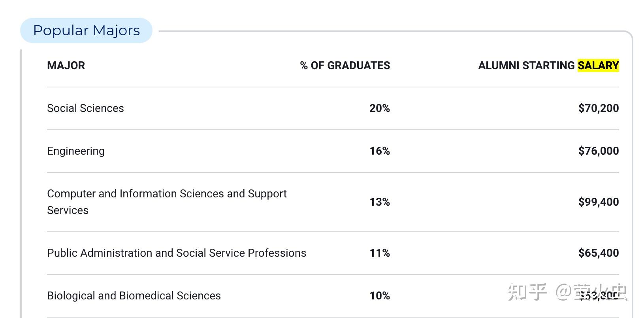The width and height of the screenshot is (644, 318).
Task: Select the Social Sciences major row
Action: [85, 108]
